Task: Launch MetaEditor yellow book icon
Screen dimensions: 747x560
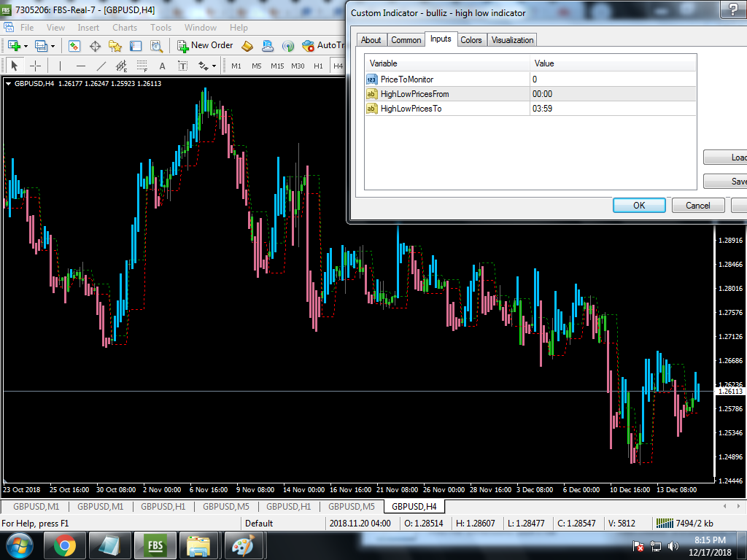Action: point(247,46)
